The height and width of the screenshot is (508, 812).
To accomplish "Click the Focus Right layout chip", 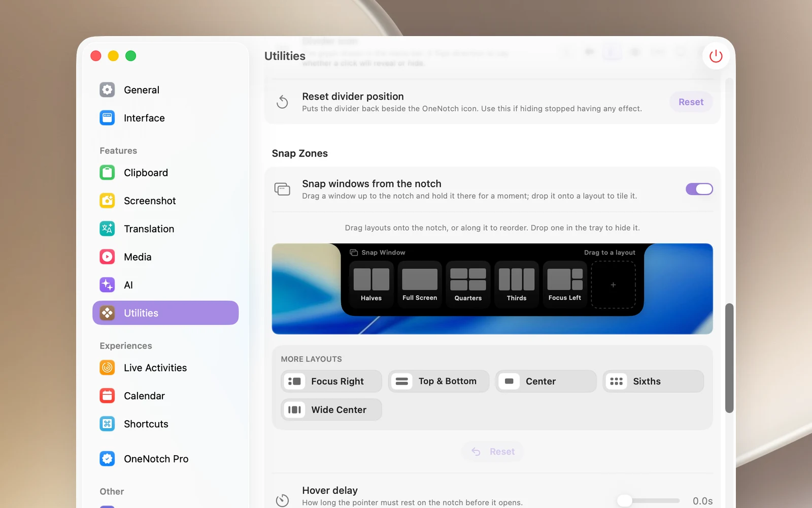I will click(331, 381).
